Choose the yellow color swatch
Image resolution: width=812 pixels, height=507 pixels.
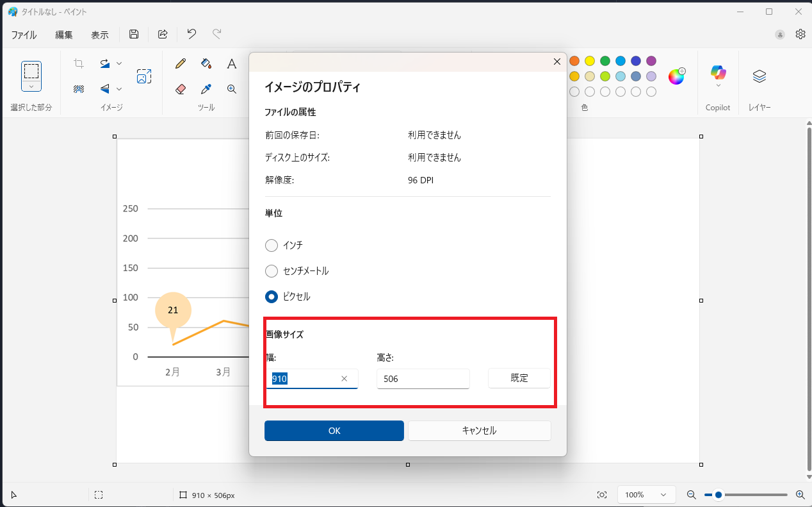coord(590,61)
